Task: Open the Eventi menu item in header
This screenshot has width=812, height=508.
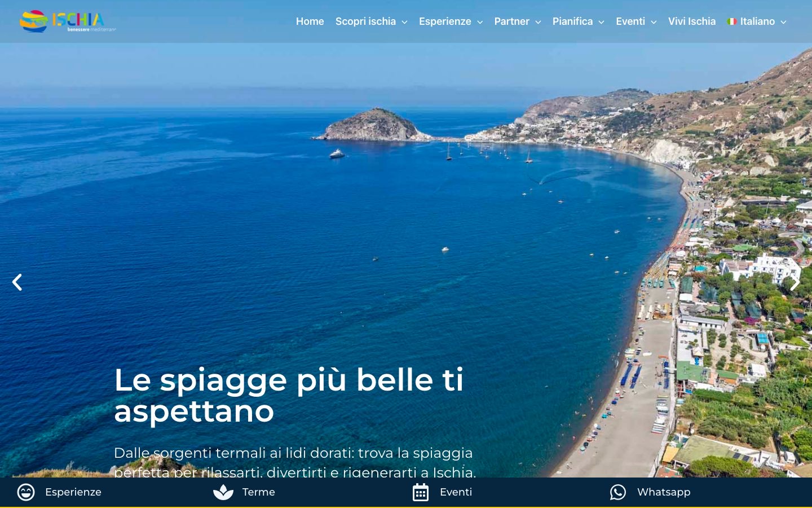Action: [630, 21]
